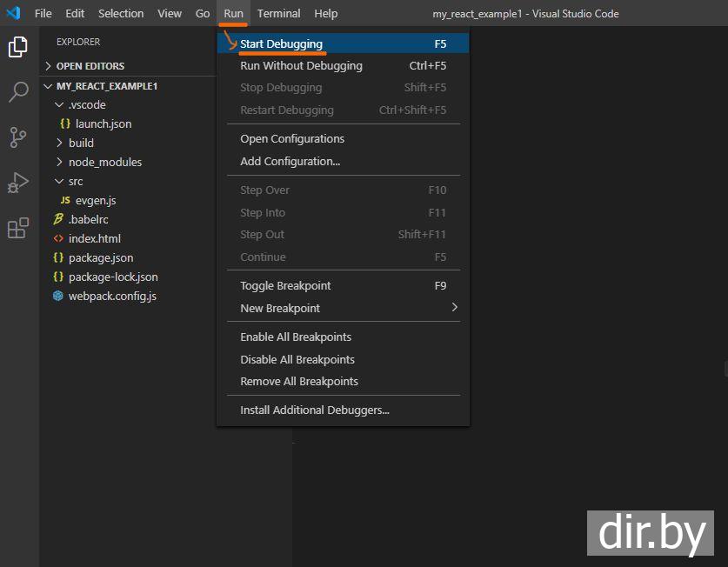Click Install Additional Debuggers...
The width and height of the screenshot is (728, 567).
pos(315,410)
